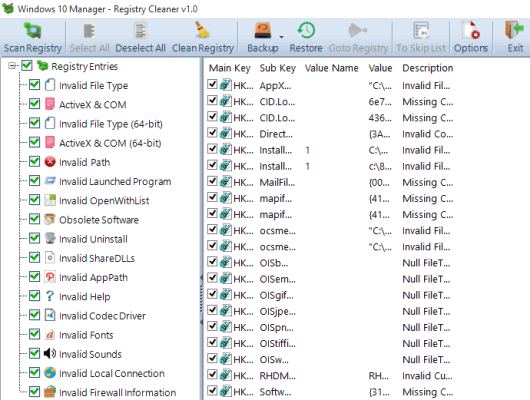530x400 pixels.
Task: Uncheck the AppX... entry checkbox
Action: point(212,84)
